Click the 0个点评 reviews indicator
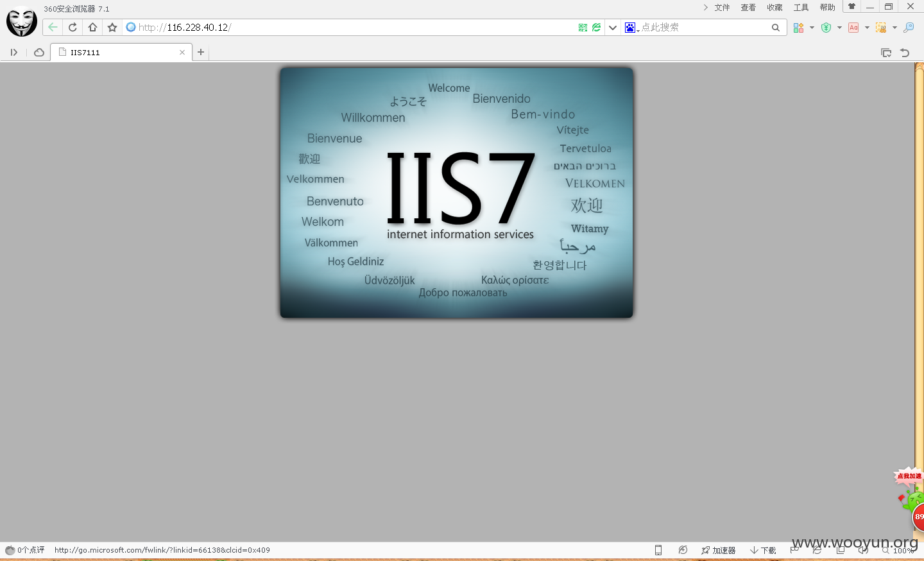This screenshot has width=924, height=561. [26, 550]
